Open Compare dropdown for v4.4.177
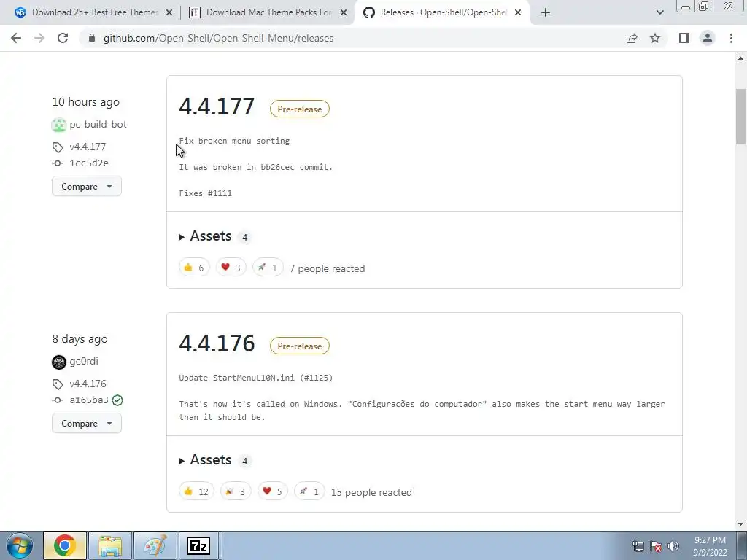This screenshot has width=747, height=560. [87, 186]
